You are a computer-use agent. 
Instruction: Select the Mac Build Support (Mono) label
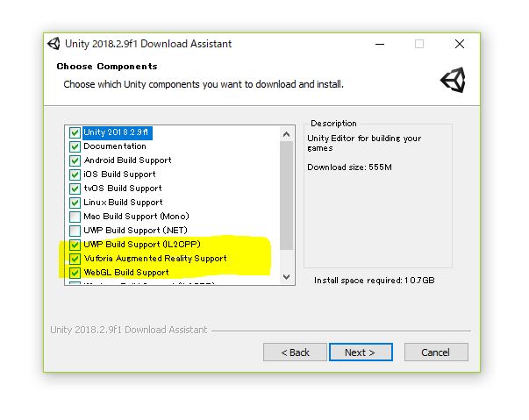(136, 217)
